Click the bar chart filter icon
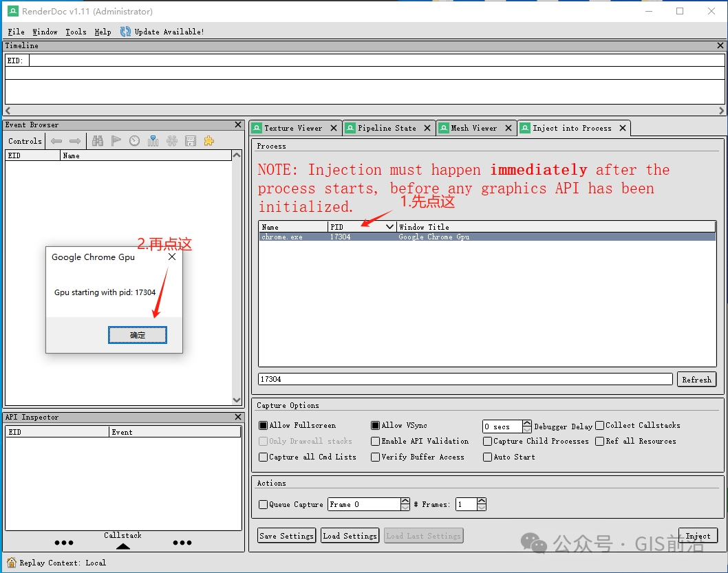728x573 pixels. click(x=153, y=141)
